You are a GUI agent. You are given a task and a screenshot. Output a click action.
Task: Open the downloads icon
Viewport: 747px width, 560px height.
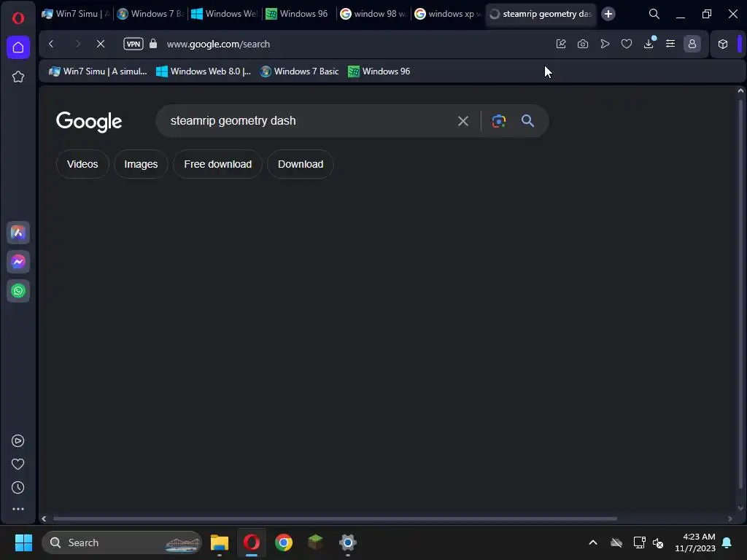click(649, 44)
